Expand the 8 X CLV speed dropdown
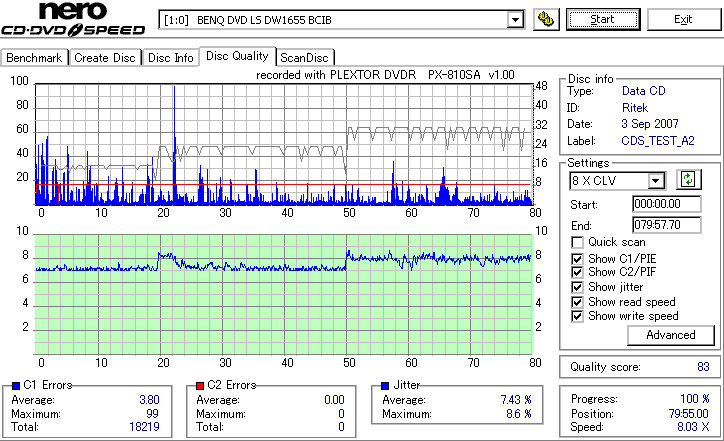Viewport: 724px width, 441px height. tap(655, 181)
